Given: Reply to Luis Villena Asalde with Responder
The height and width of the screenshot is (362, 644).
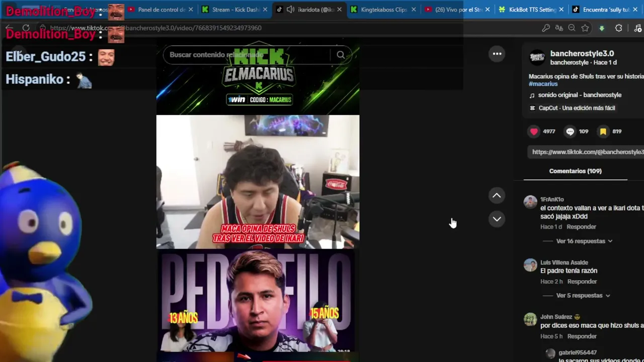Looking at the screenshot, I should (582, 282).
